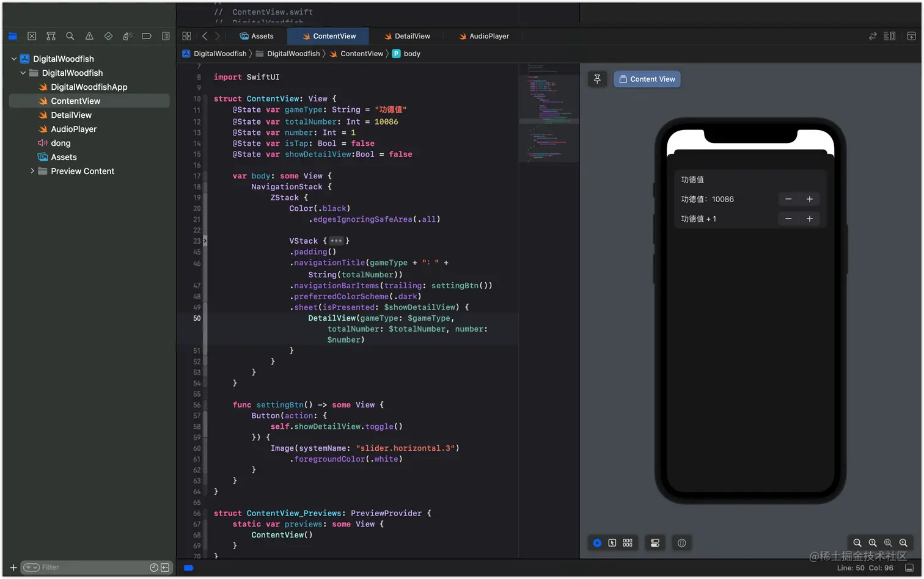Collapse the DigitalWoodfish folder group

pyautogui.click(x=23, y=73)
